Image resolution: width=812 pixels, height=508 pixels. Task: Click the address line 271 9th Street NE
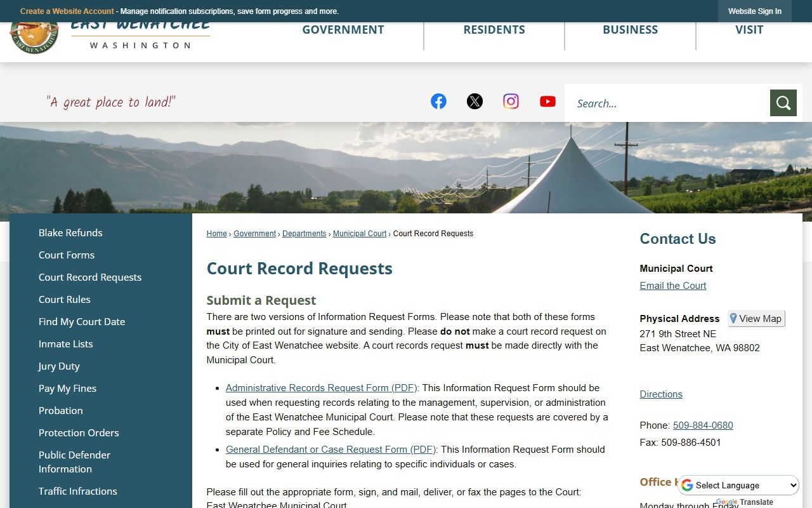click(x=678, y=333)
